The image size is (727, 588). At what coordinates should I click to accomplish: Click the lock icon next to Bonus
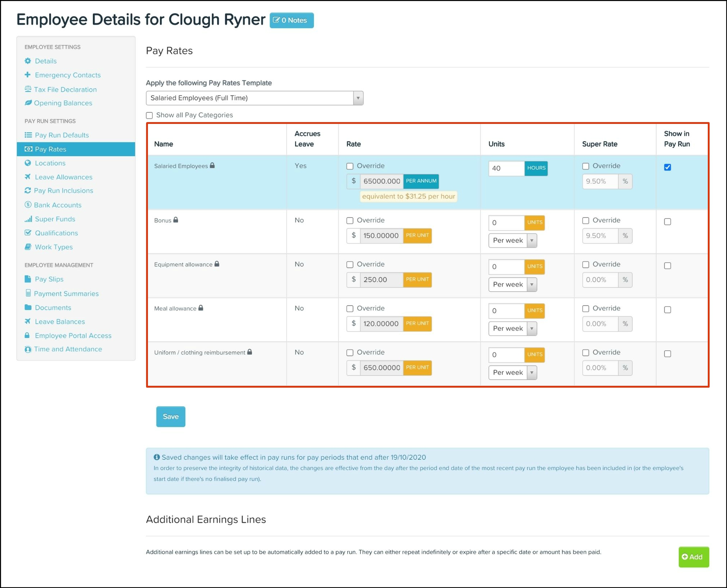point(176,220)
